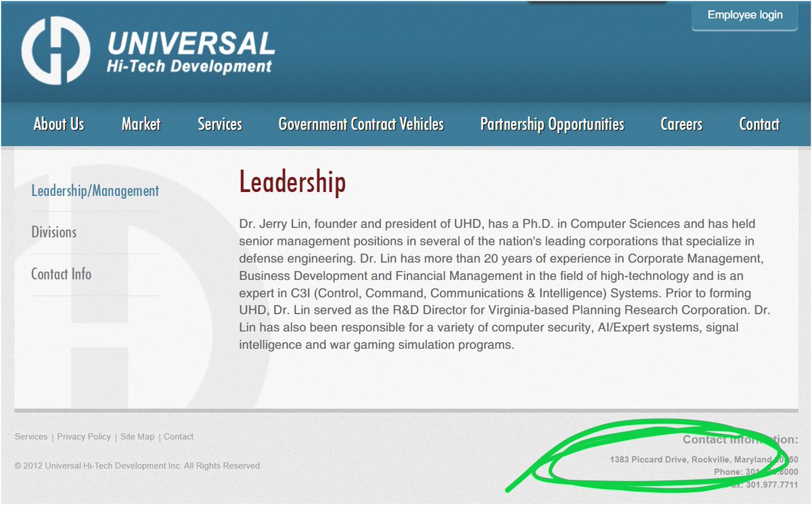
Task: Open the About Us menu
Action: [x=59, y=124]
